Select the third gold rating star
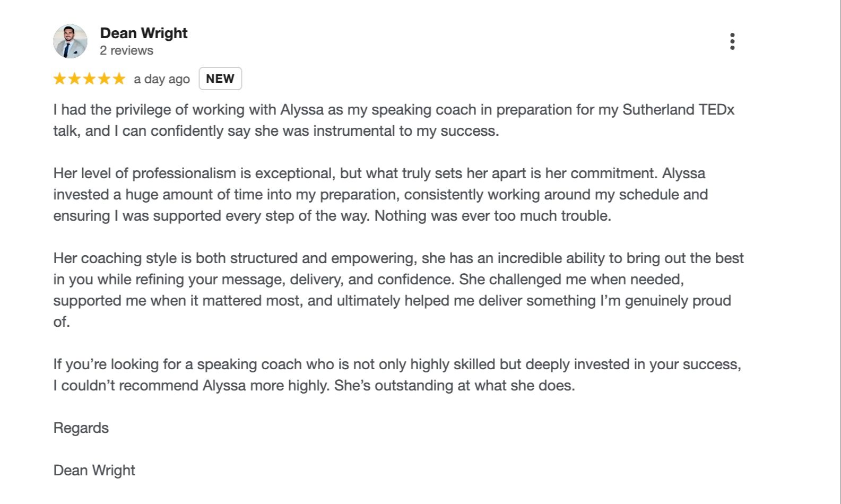The width and height of the screenshot is (841, 504). click(89, 79)
